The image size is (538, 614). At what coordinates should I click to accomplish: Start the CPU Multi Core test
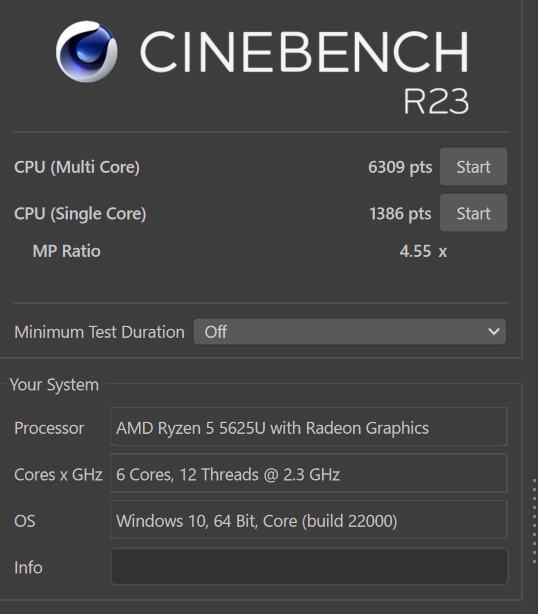pyautogui.click(x=473, y=167)
